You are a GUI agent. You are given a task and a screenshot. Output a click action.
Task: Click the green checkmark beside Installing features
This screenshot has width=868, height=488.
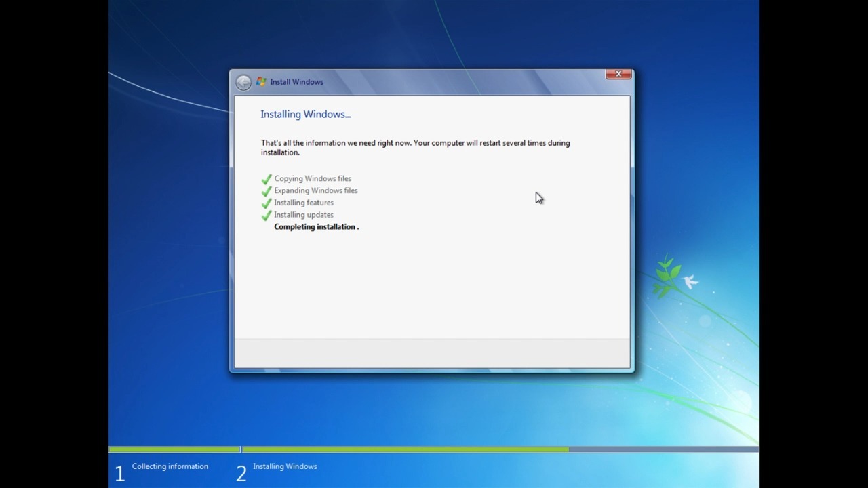coord(267,203)
